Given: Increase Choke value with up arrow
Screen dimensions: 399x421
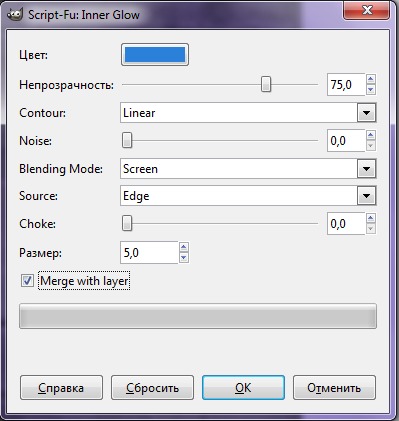Looking at the screenshot, I should click(x=371, y=218).
